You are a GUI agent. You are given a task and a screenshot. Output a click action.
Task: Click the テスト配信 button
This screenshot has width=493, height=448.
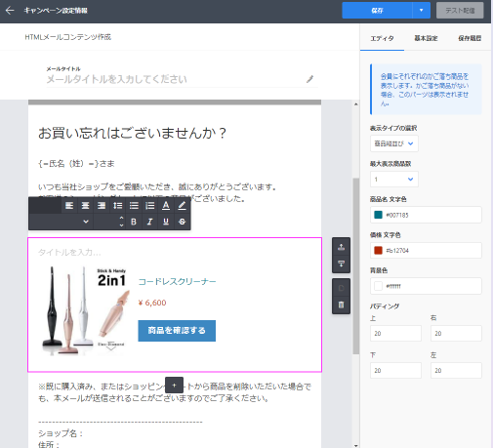(x=460, y=11)
